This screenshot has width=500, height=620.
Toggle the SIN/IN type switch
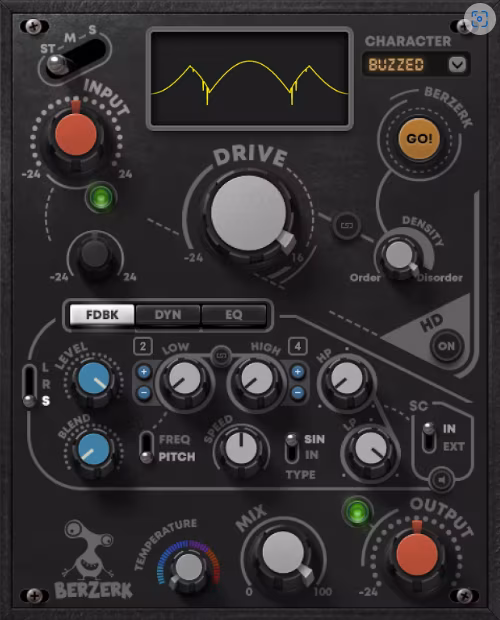(292, 448)
